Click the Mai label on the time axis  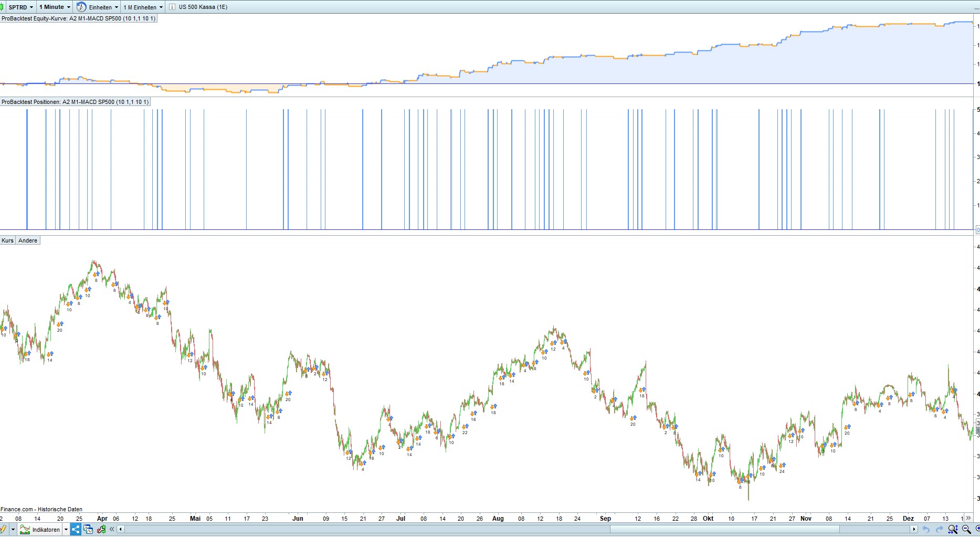195,519
